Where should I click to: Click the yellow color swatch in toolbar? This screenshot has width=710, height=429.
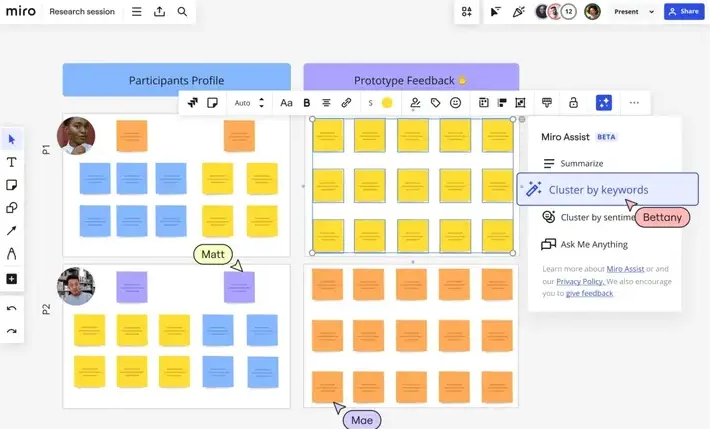click(387, 102)
